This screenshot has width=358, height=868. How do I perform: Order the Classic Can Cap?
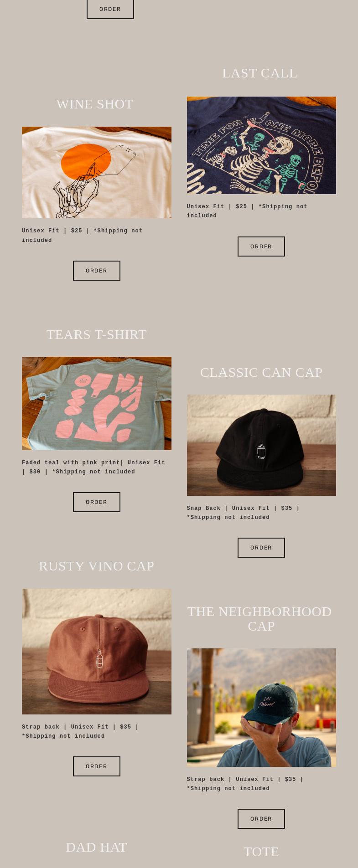[x=261, y=548]
